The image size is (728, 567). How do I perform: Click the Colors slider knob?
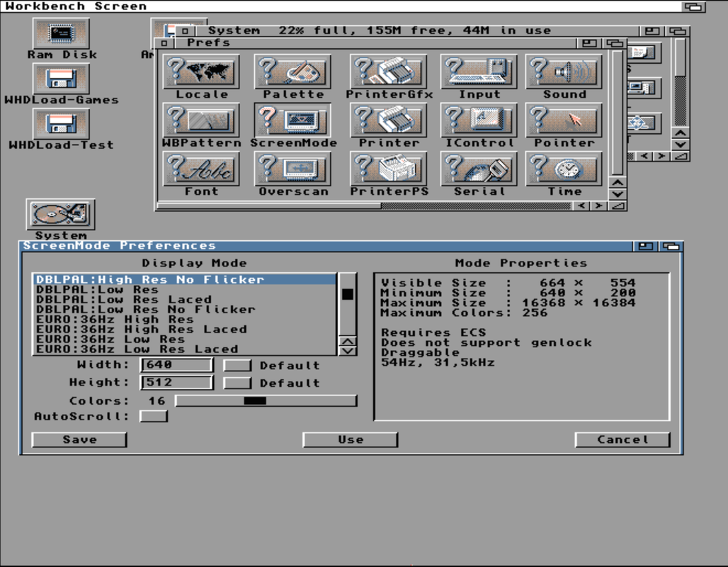255,400
